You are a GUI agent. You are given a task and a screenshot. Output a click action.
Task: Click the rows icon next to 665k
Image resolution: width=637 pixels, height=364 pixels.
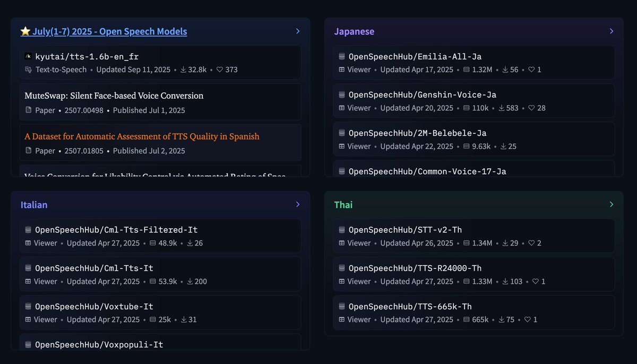coord(467,319)
